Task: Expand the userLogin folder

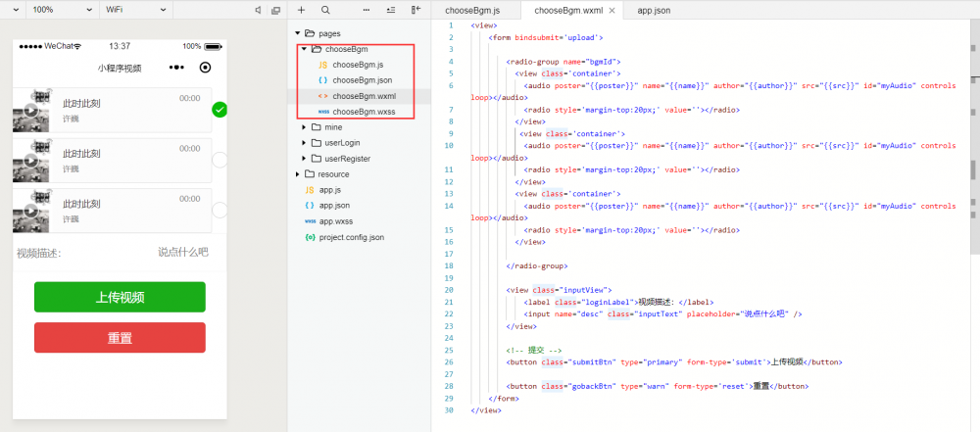Action: [x=342, y=142]
